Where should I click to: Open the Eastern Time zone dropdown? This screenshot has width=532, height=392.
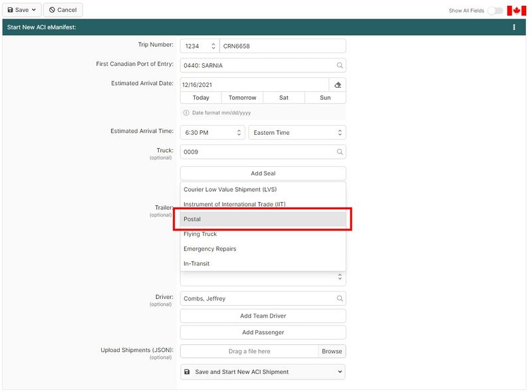pos(297,133)
